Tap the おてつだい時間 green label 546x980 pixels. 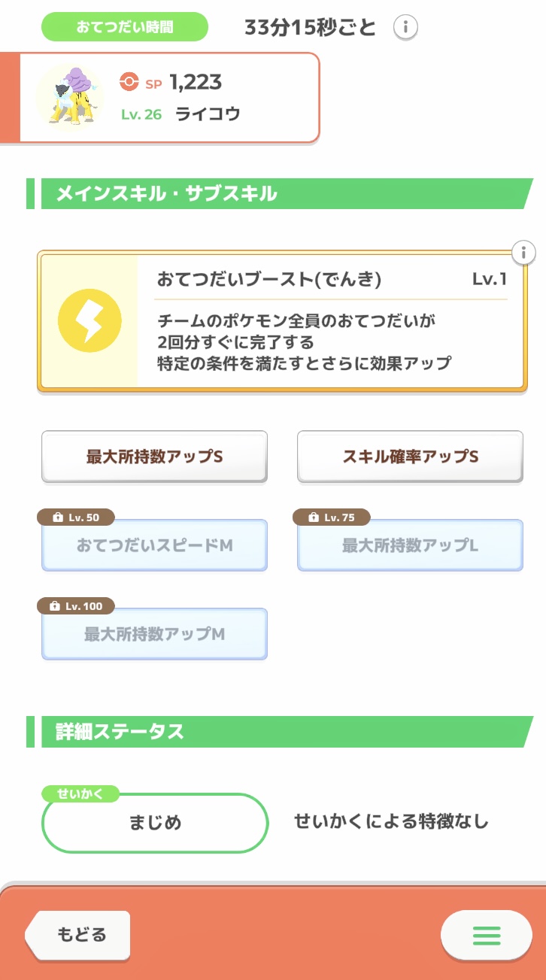tap(124, 27)
